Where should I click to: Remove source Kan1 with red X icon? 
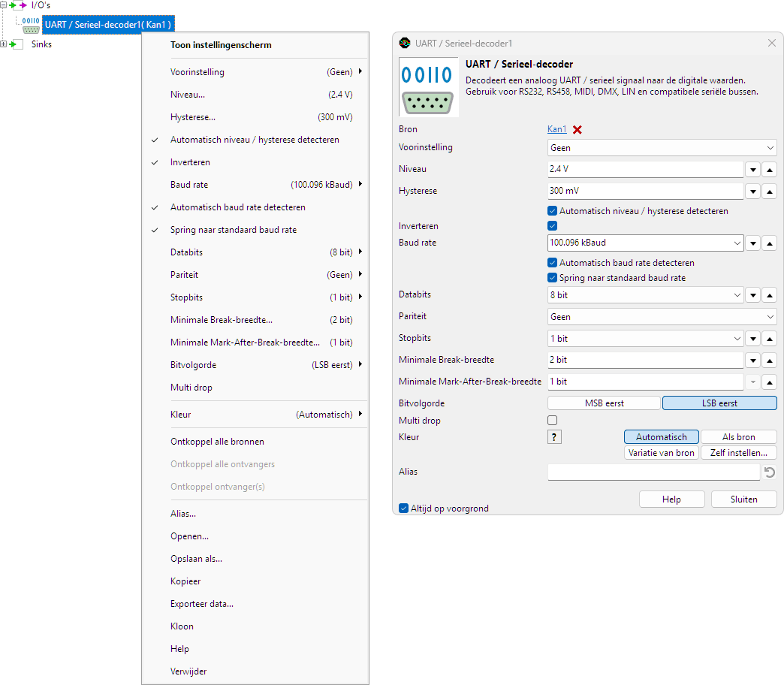577,129
